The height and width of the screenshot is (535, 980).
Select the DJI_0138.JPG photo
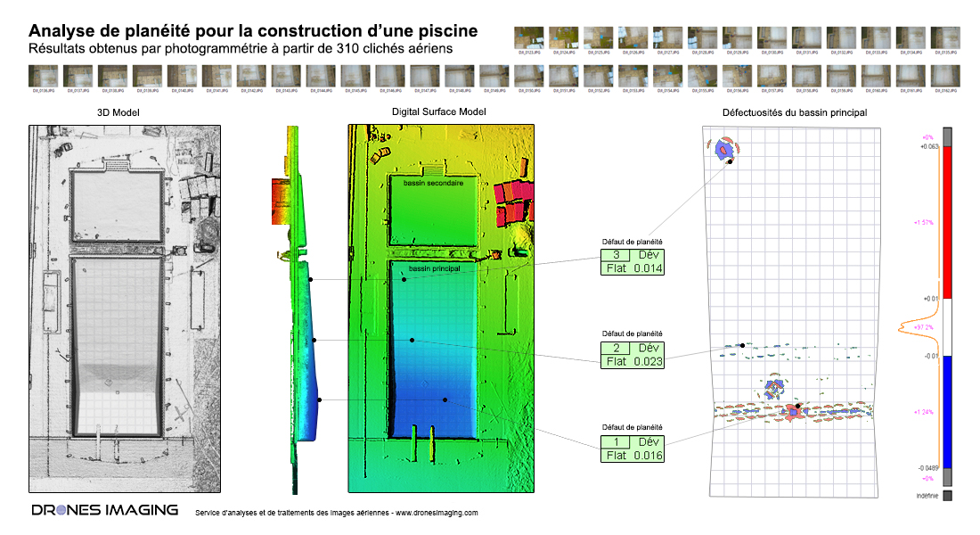112,76
